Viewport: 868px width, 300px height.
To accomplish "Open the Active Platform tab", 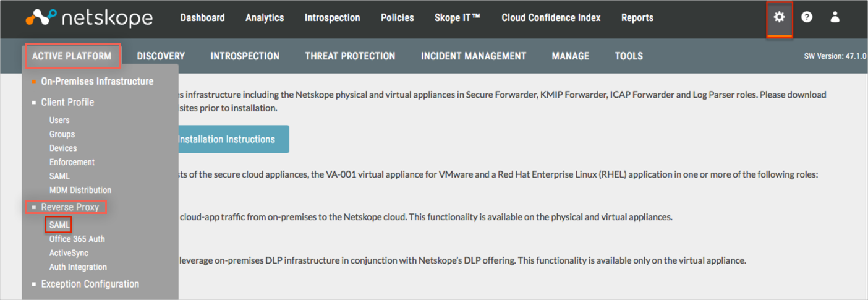I will [x=72, y=56].
